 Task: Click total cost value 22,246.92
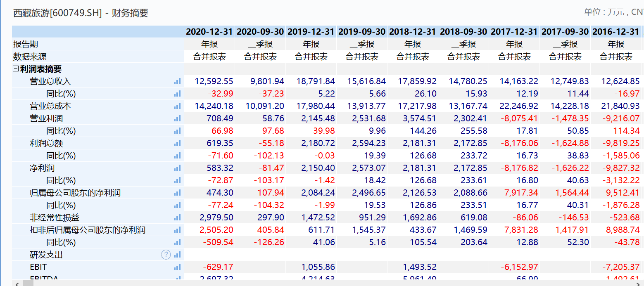[x=519, y=106]
